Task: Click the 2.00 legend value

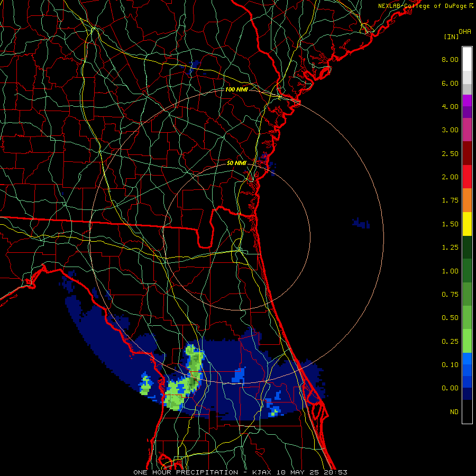Action: coord(450,177)
